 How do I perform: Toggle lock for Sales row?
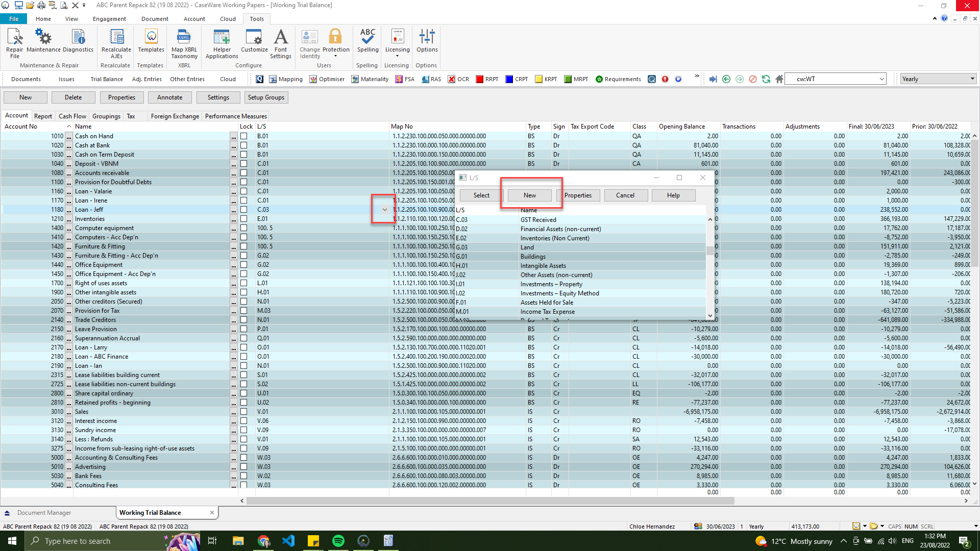[x=244, y=412]
